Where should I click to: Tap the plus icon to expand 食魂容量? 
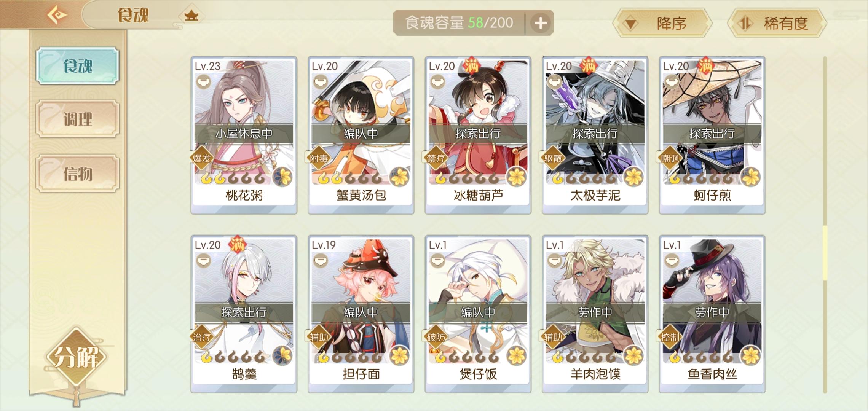click(541, 23)
